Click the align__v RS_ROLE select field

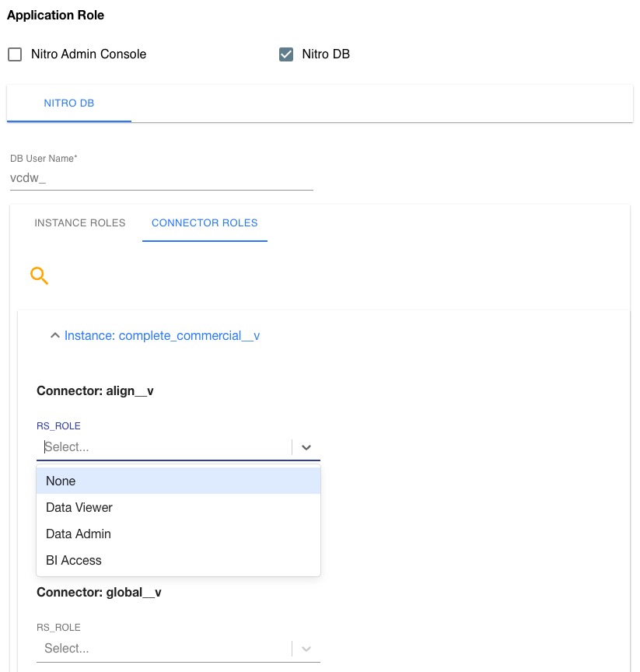tap(165, 447)
